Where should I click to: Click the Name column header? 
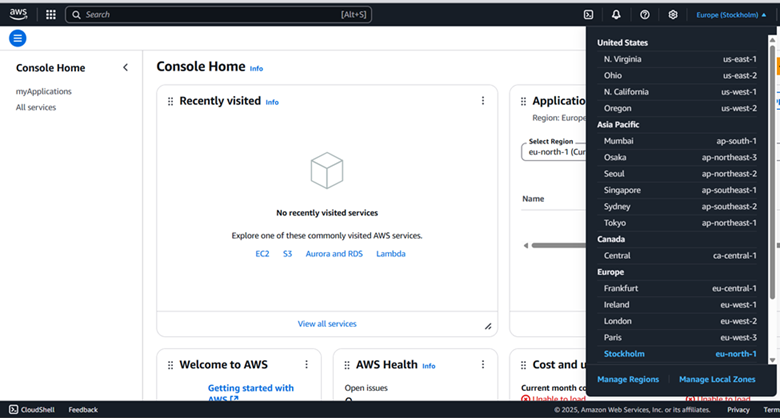tap(533, 199)
